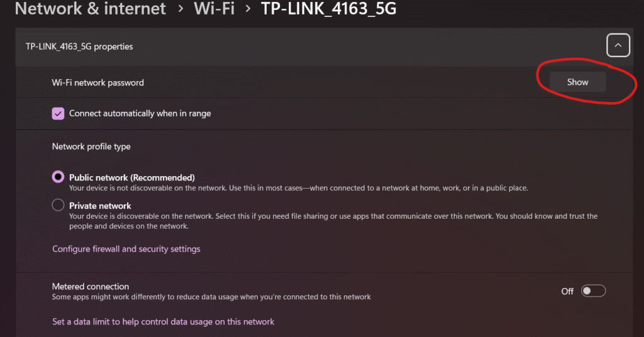644x337 pixels.
Task: Click the TP-LINK_4163_5G breadcrumb title
Action: 328,9
